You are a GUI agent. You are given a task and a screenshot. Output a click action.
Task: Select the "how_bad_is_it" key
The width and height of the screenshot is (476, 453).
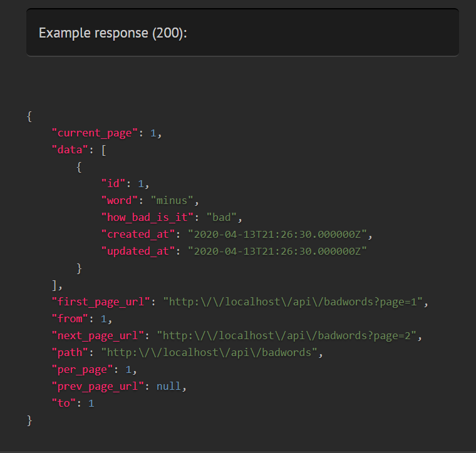point(148,217)
